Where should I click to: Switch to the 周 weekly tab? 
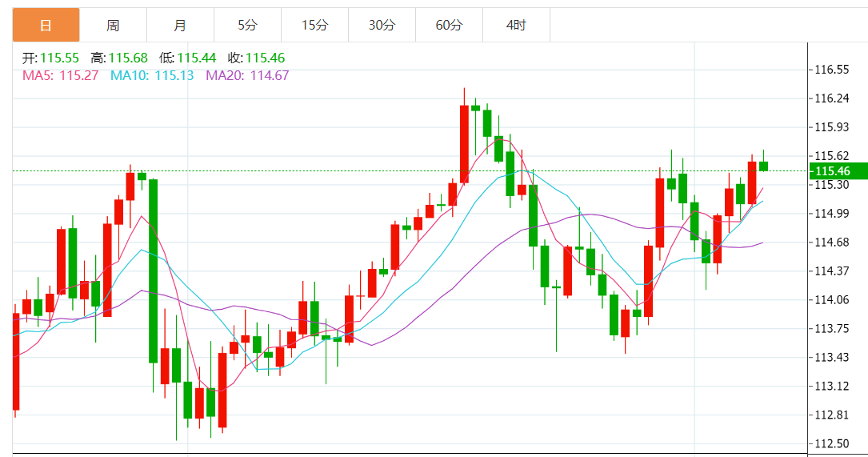point(113,26)
